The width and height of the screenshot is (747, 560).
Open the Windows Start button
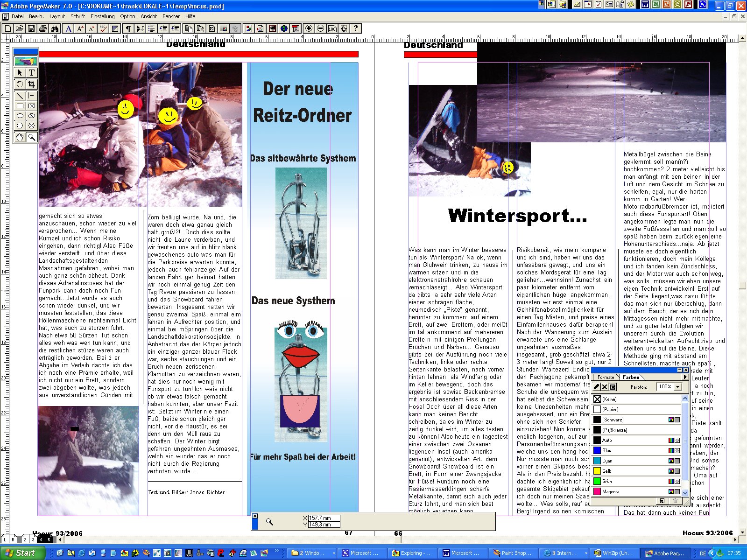(22, 553)
